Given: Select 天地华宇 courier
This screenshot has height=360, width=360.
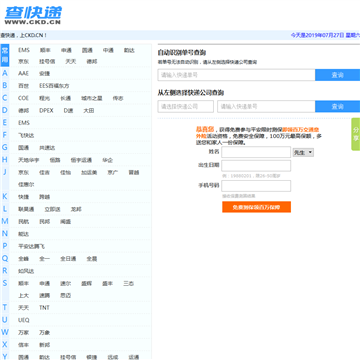Looking at the screenshot, I should (x=29, y=160).
